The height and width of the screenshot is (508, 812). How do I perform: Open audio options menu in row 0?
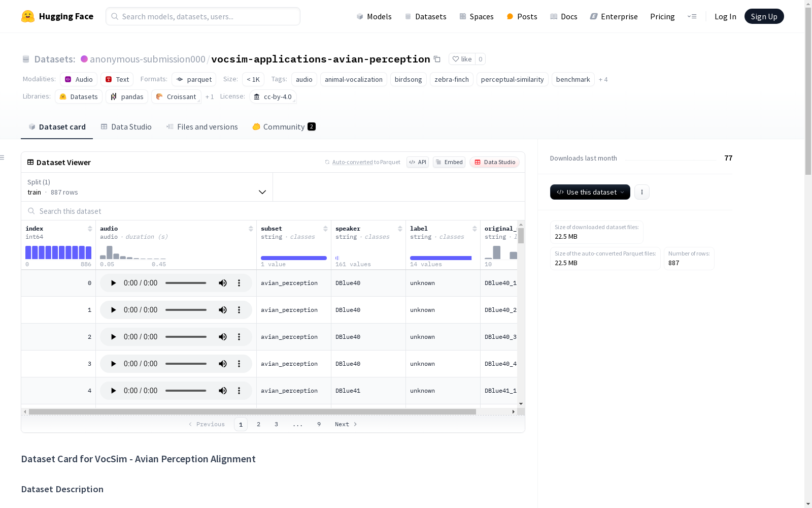239,283
